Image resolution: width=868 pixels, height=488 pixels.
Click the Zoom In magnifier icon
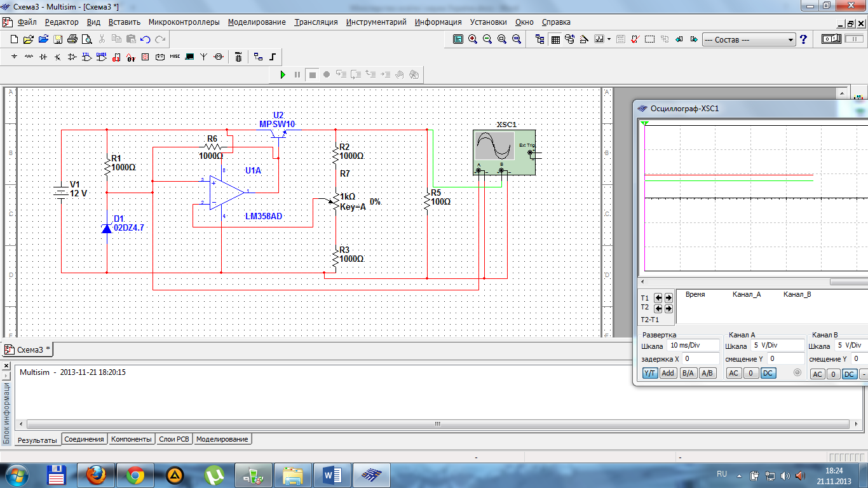coord(473,39)
